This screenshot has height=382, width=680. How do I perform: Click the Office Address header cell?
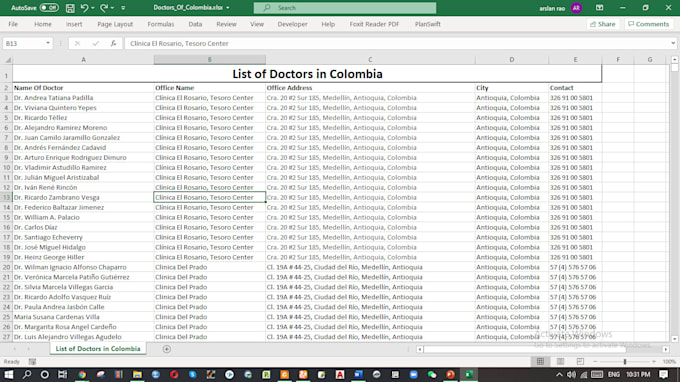click(x=370, y=88)
